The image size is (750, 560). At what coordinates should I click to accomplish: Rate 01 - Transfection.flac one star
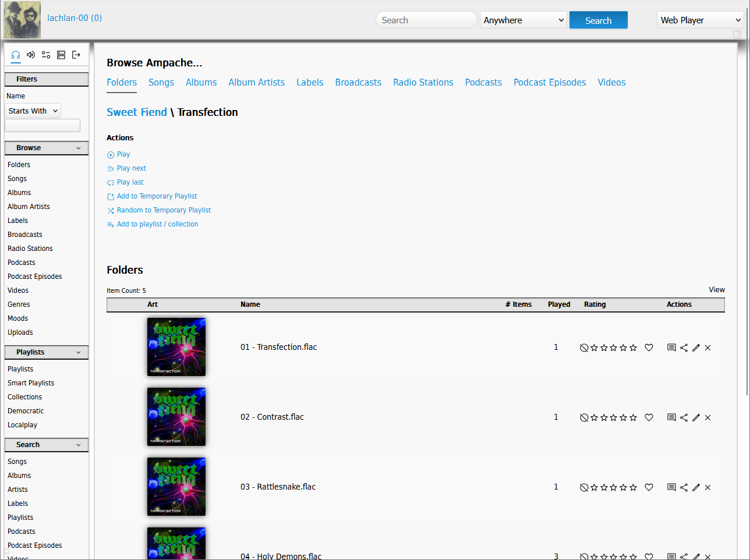tap(594, 348)
